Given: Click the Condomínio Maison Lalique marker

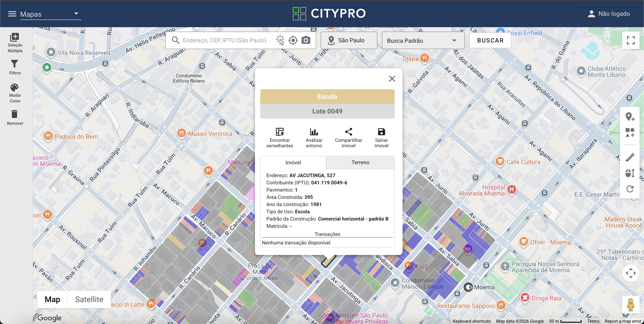Looking at the screenshot, I should (x=395, y=283).
